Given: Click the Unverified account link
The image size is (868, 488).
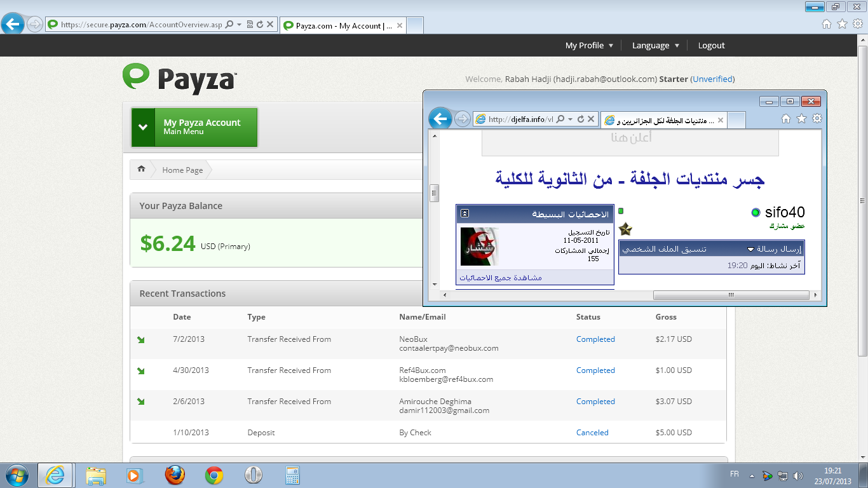Looking at the screenshot, I should pyautogui.click(x=712, y=79).
